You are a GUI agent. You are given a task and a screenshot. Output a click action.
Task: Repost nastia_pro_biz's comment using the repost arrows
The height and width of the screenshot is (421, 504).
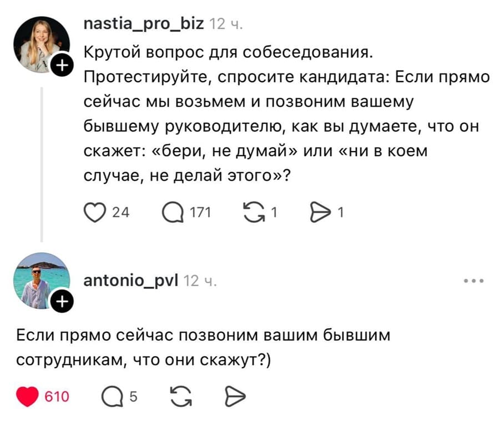tap(255, 211)
